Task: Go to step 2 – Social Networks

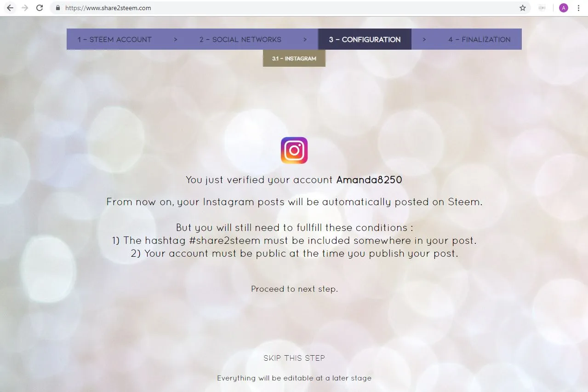Action: tap(240, 40)
